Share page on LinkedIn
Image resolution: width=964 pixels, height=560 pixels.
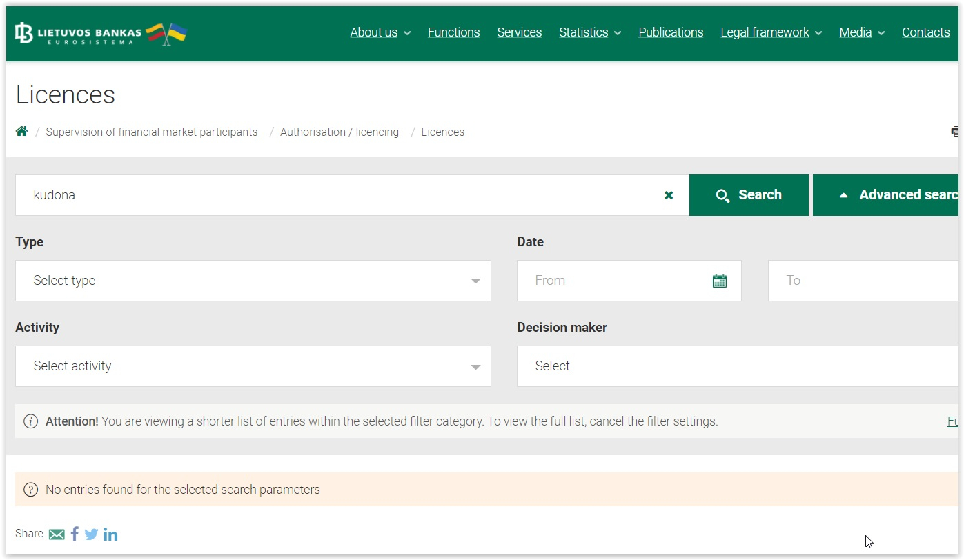(110, 534)
